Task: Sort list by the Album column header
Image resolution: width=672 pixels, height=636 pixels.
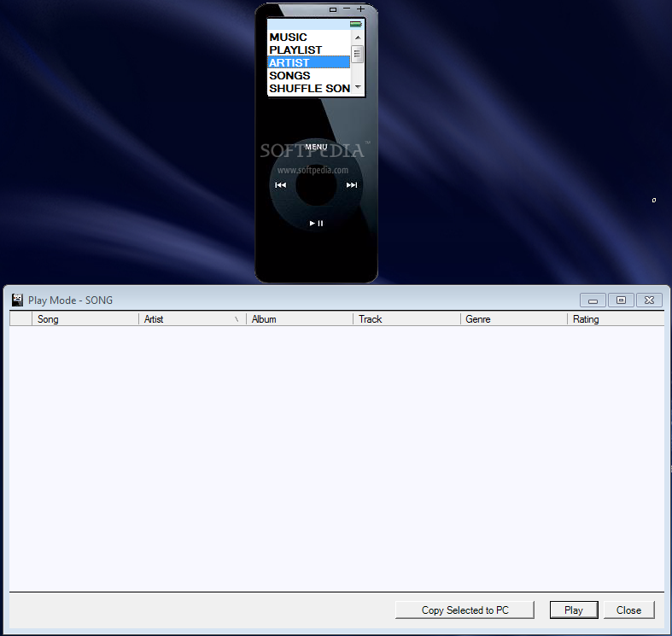Action: click(299, 319)
